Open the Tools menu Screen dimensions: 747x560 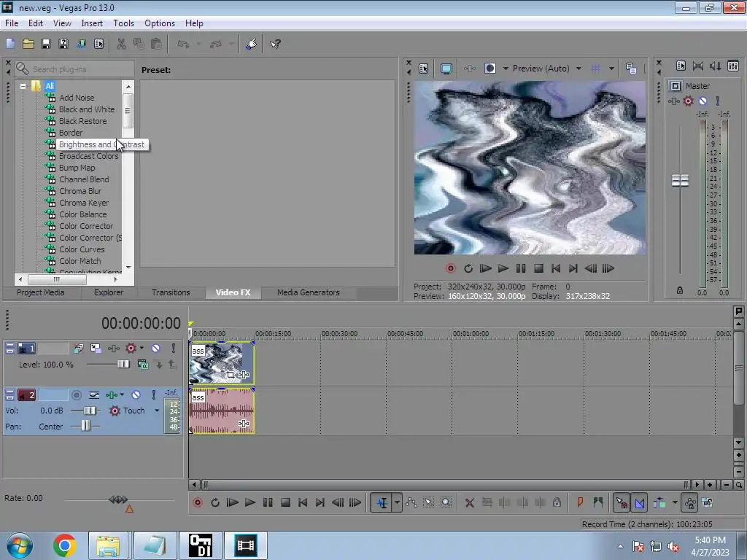pyautogui.click(x=123, y=23)
